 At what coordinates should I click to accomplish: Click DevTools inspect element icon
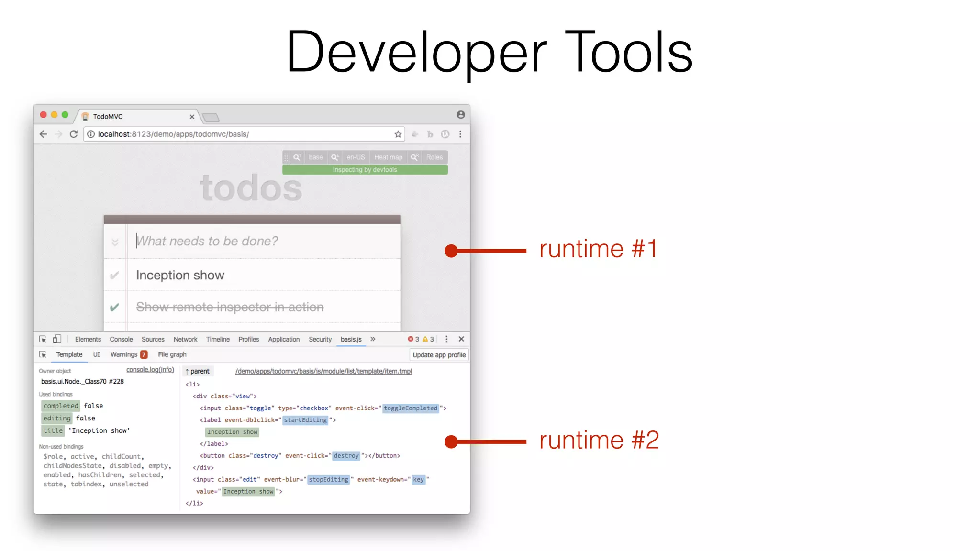click(x=43, y=339)
